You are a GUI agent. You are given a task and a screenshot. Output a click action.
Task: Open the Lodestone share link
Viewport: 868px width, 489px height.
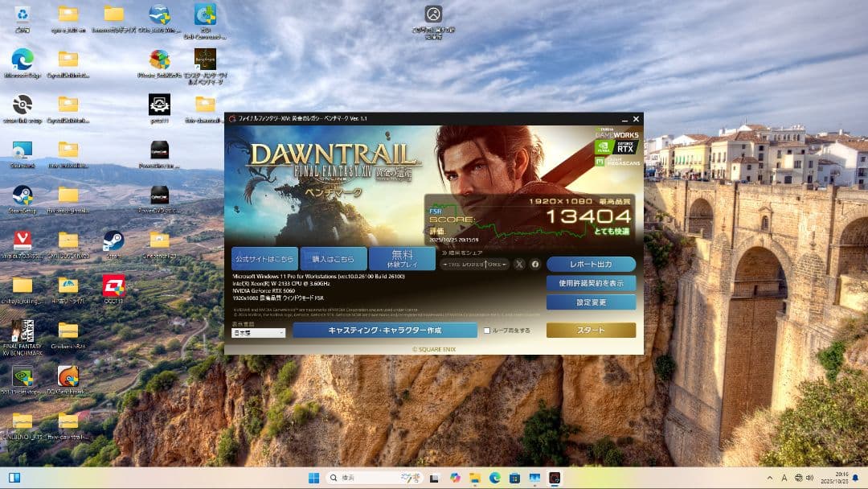pos(474,265)
